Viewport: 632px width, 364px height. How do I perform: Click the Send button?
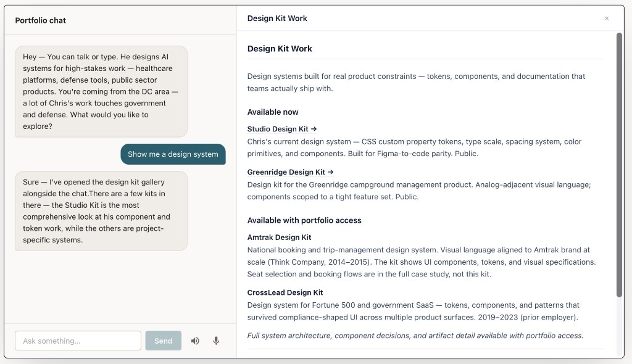(163, 341)
